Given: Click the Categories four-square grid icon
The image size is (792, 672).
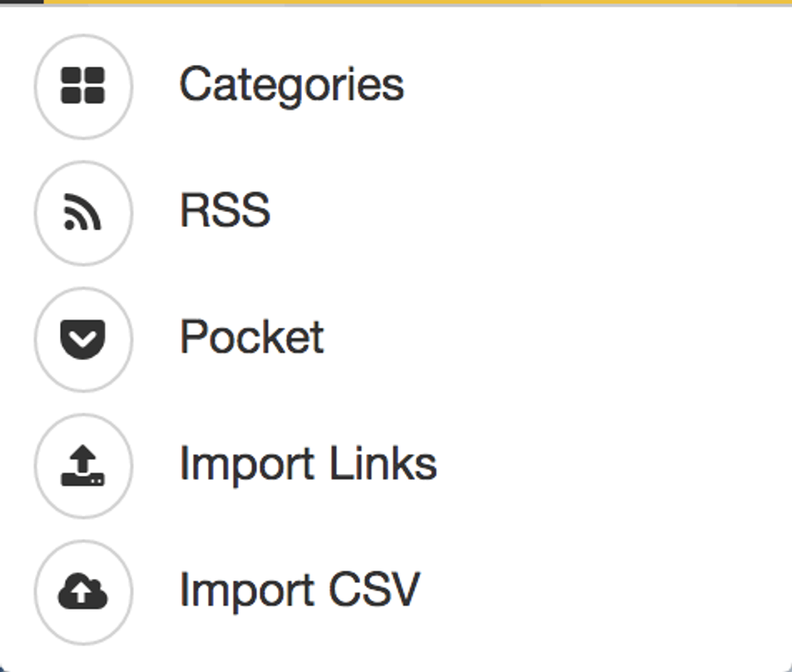Looking at the screenshot, I should (x=83, y=86).
